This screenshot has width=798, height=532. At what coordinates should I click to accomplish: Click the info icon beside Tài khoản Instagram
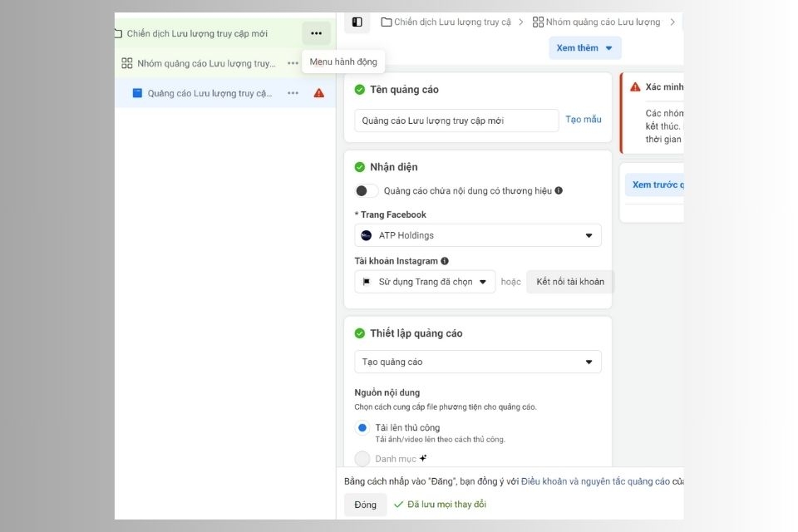click(445, 261)
